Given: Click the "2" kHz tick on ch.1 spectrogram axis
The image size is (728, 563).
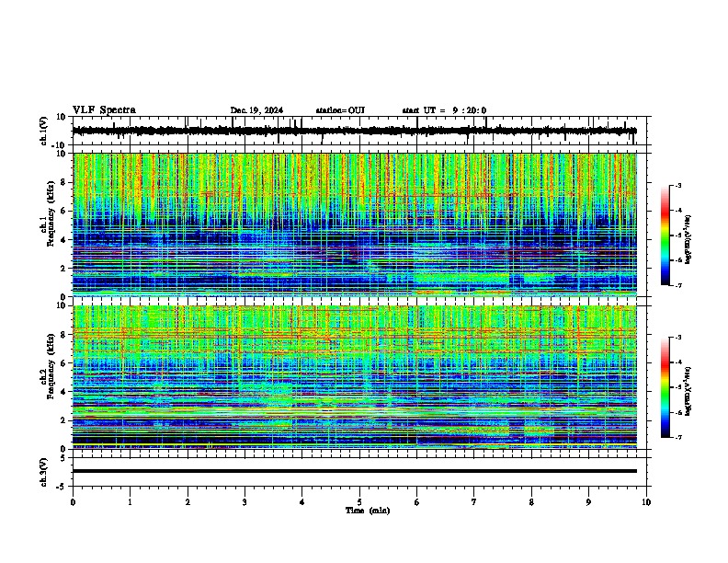Looking at the screenshot, I should point(65,269).
